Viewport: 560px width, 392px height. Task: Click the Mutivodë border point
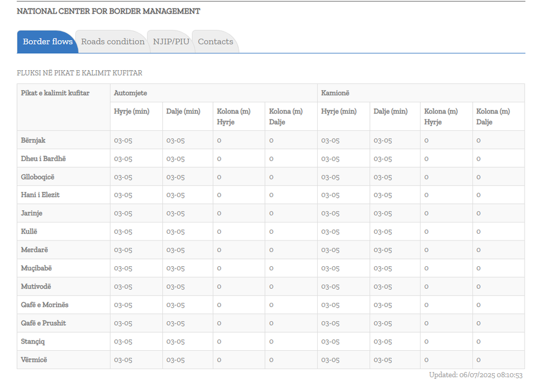point(36,286)
